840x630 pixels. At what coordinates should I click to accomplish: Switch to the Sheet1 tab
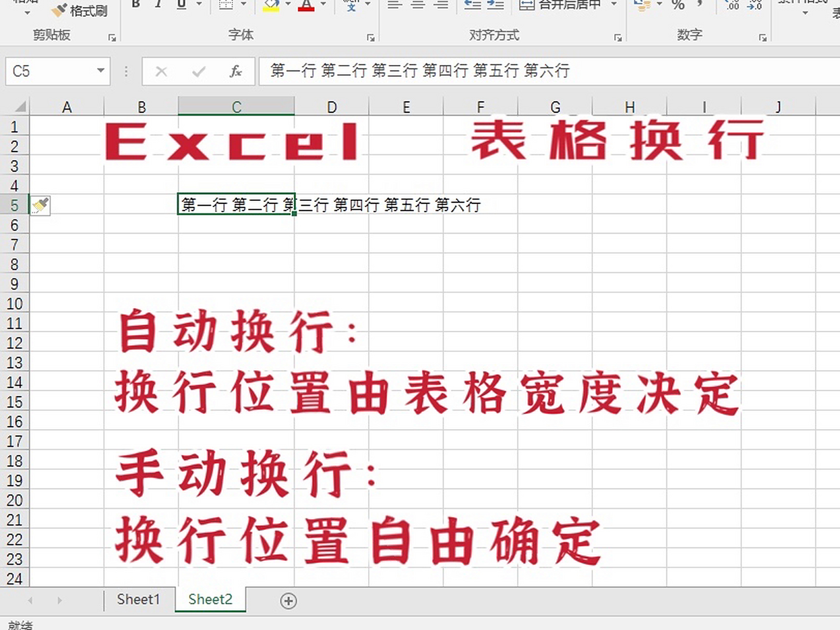point(138,599)
